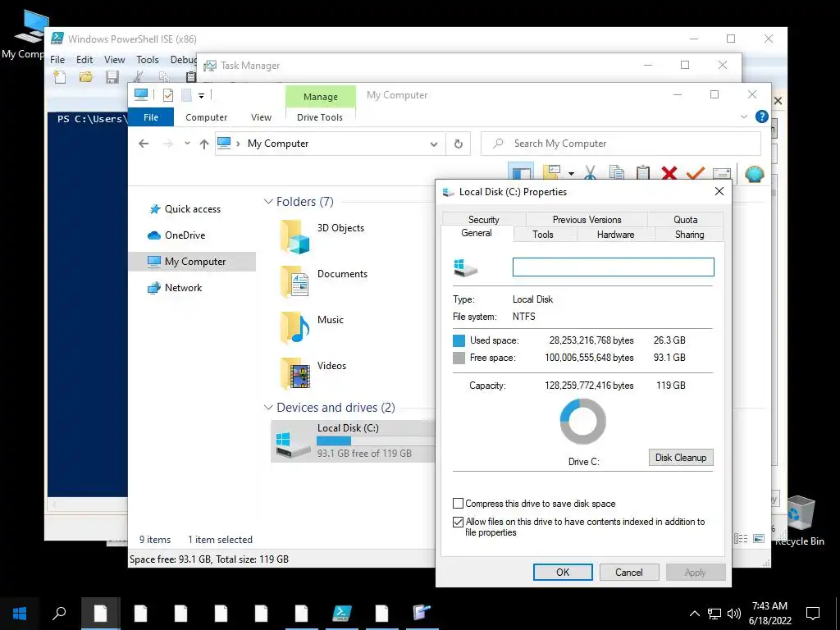Switch to the Quota tab
Screen dimensions: 840x630
click(685, 219)
